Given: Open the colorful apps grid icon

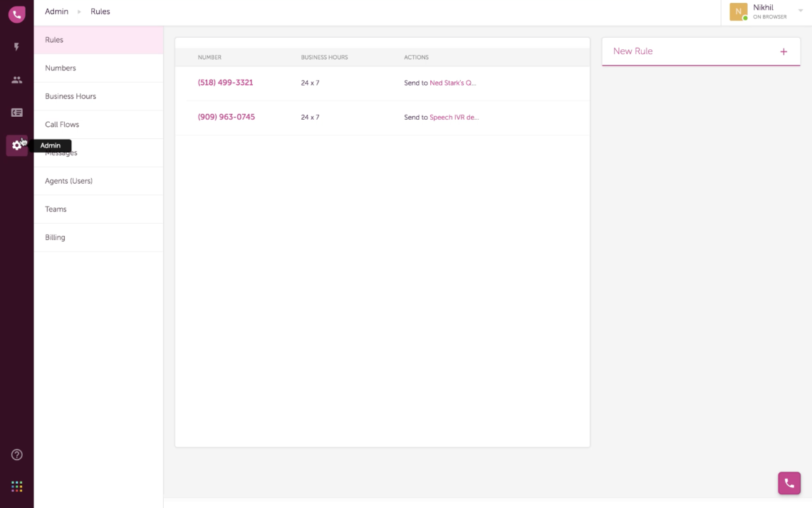Looking at the screenshot, I should [17, 487].
